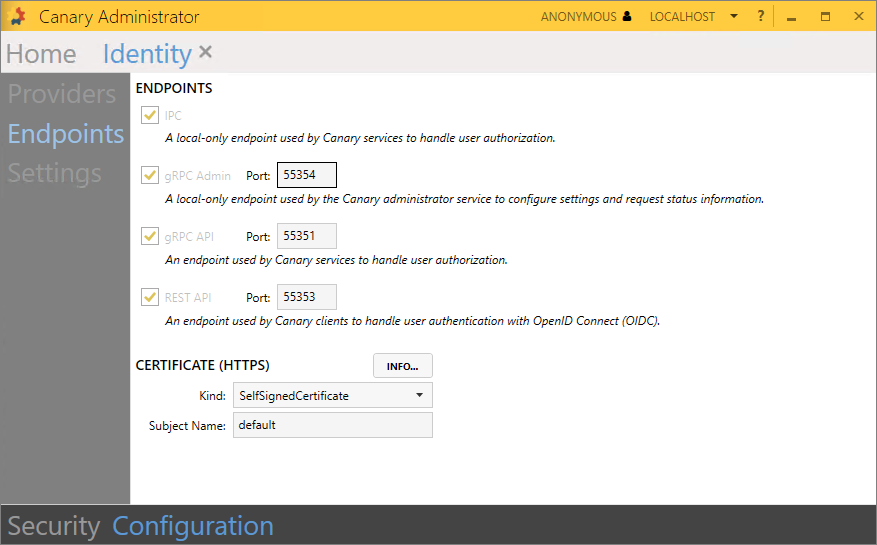The height and width of the screenshot is (545, 877).
Task: Open the Settings sidebar section
Action: (55, 173)
